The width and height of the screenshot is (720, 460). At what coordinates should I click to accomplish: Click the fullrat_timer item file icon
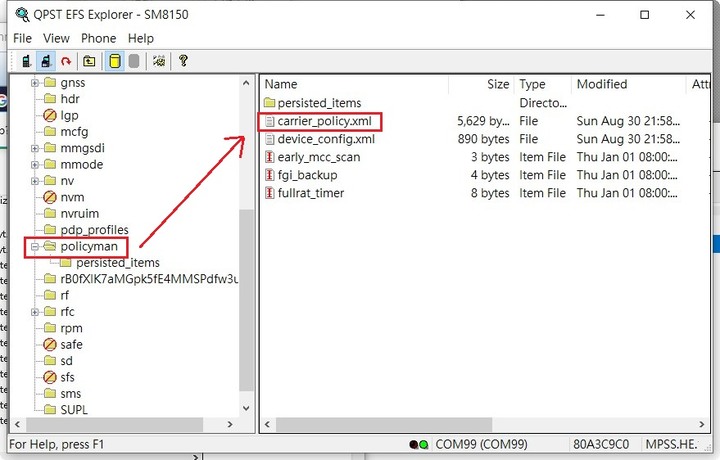[270, 193]
